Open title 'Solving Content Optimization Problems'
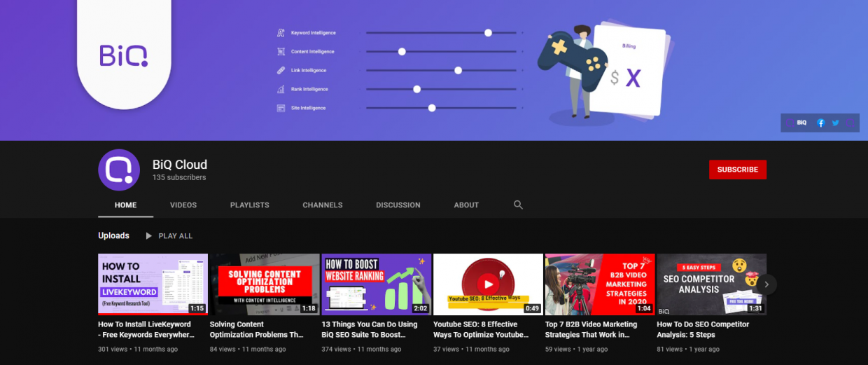The image size is (868, 365). [257, 330]
